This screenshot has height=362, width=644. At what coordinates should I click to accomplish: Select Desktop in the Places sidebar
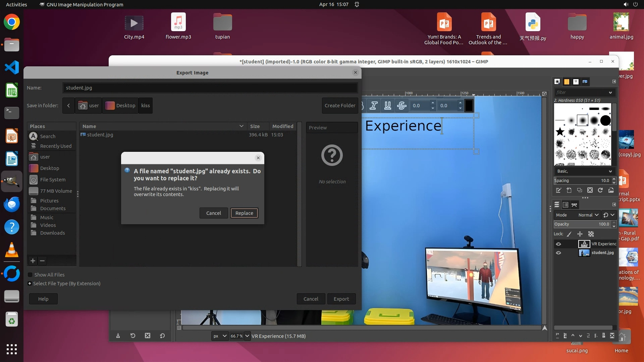50,168
